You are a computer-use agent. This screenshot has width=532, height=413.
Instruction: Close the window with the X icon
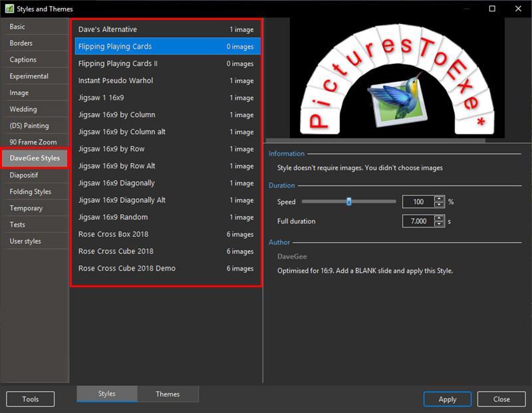tap(518, 9)
